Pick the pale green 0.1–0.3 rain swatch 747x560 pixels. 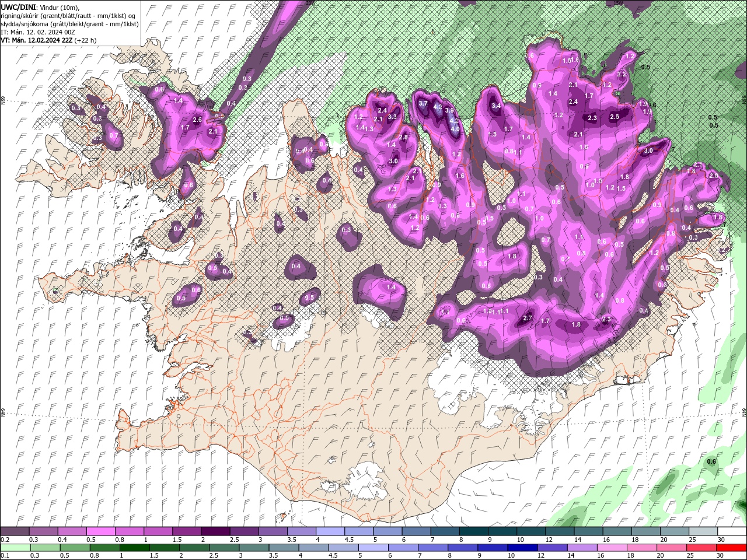(x=15, y=547)
